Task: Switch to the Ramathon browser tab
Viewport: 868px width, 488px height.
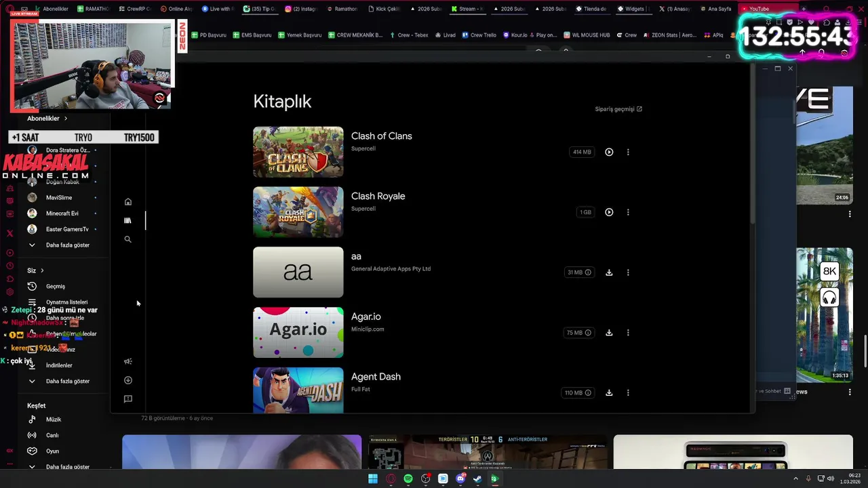Action: 344,9
